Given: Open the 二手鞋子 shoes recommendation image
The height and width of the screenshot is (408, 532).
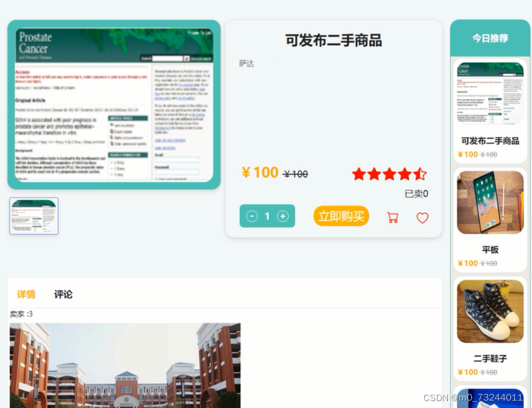Looking at the screenshot, I should [491, 311].
